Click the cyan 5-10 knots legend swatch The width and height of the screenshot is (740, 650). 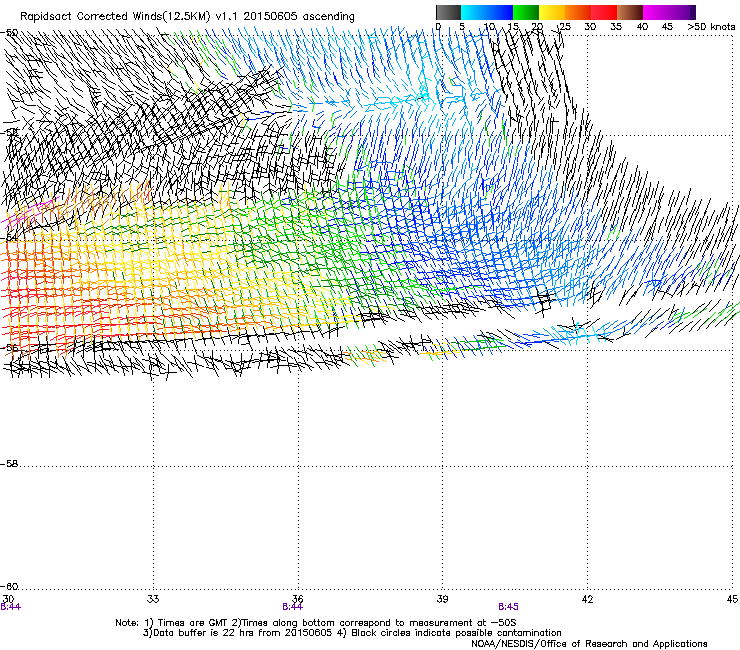(474, 12)
